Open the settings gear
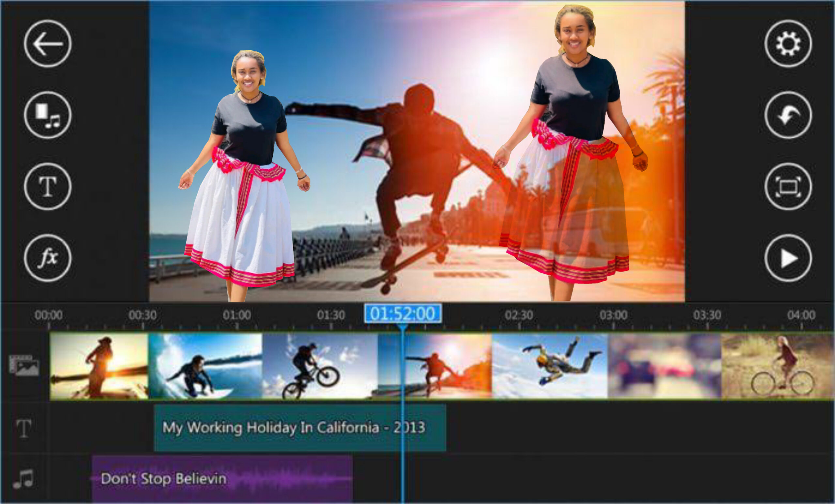 pyautogui.click(x=788, y=44)
